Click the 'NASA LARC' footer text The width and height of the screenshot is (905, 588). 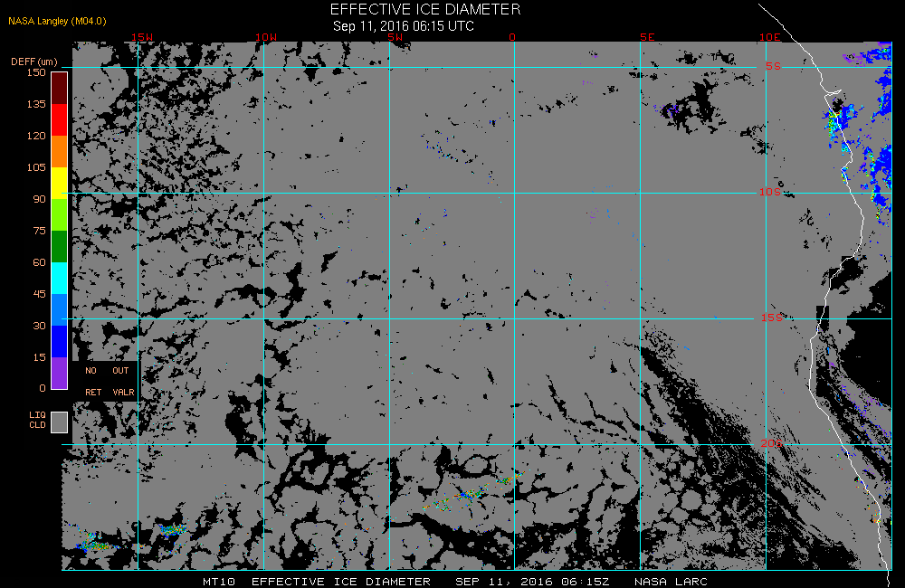[671, 581]
